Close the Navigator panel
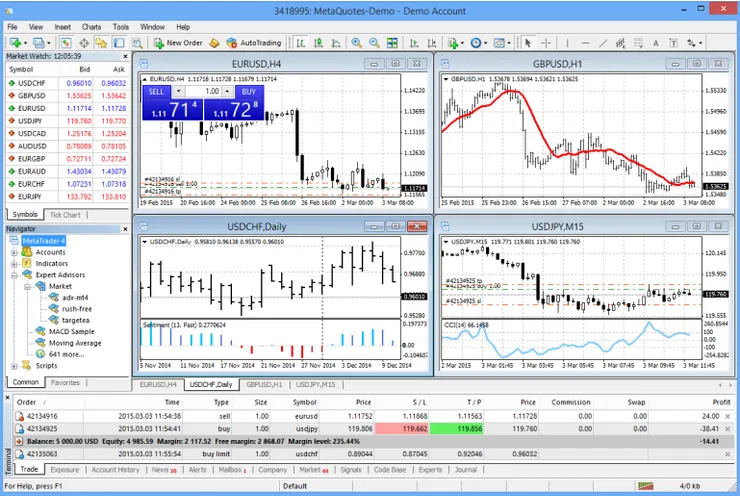 pos(127,229)
